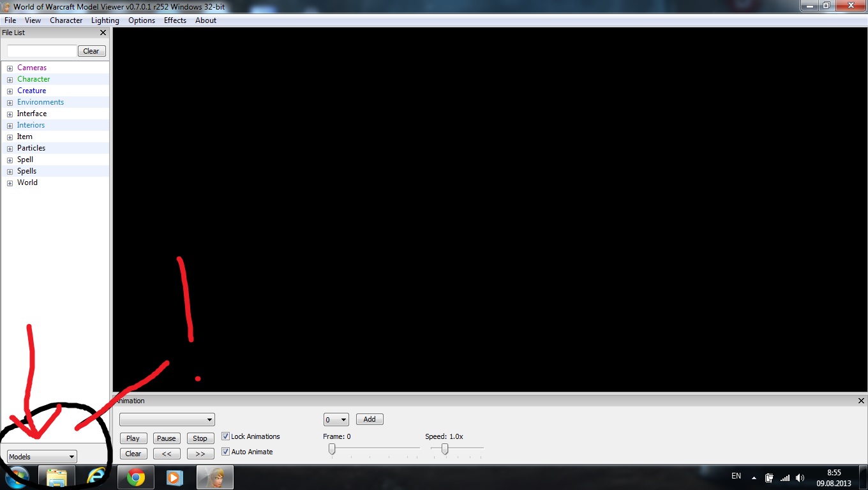Step back with the << button
This screenshot has height=490, width=868.
[x=167, y=454]
